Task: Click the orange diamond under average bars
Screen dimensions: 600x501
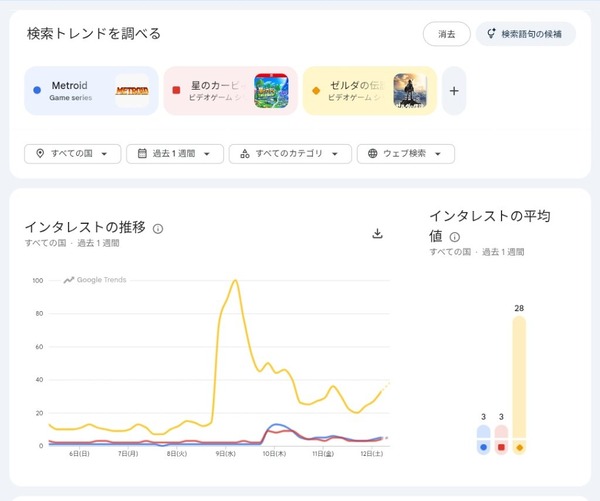Action: tap(519, 447)
